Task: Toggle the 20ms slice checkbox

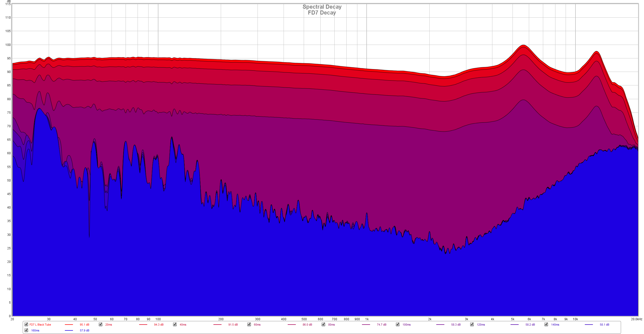Action: point(101,324)
